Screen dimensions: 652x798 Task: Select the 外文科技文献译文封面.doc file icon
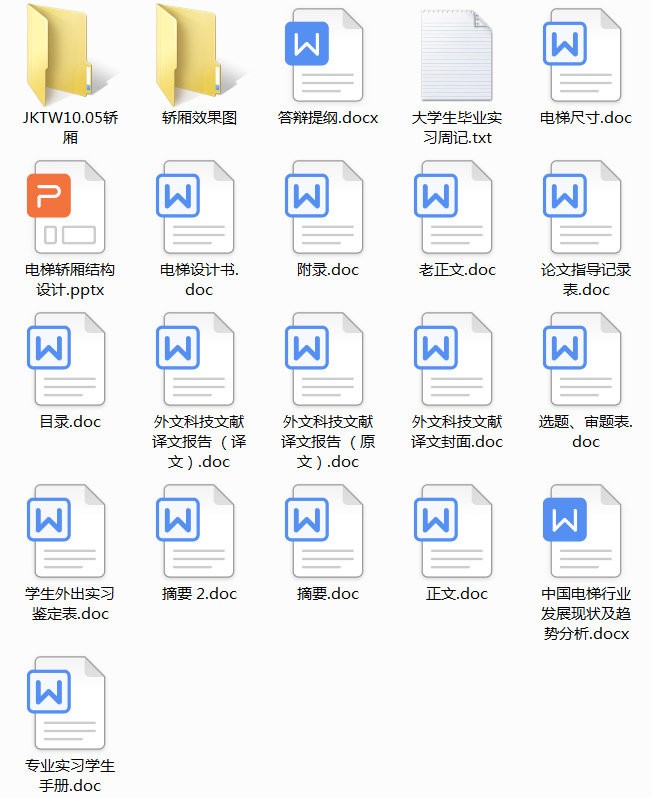tap(453, 359)
